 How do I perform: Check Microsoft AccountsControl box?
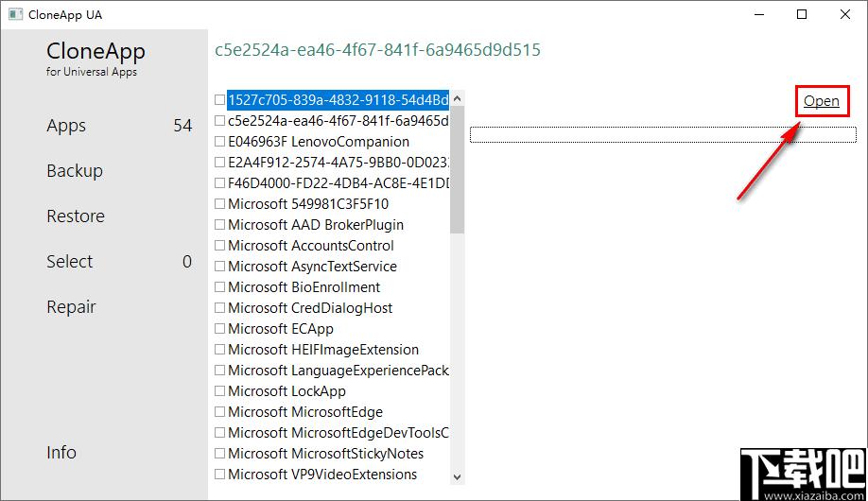[x=219, y=245]
